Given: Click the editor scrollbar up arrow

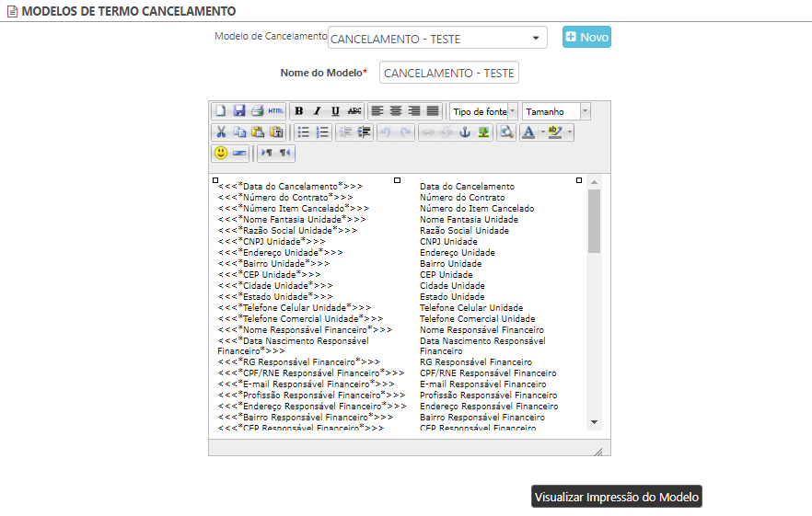Looking at the screenshot, I should click(595, 182).
